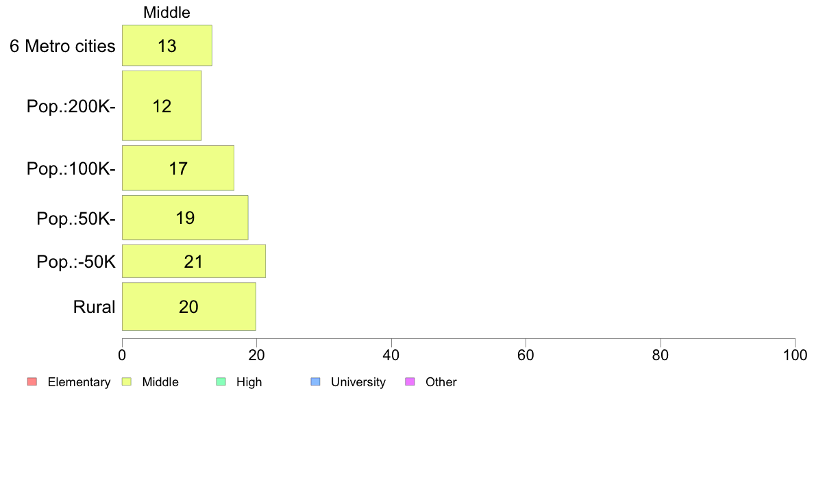
Task: Click the 100 axis tick label
Action: 795,355
